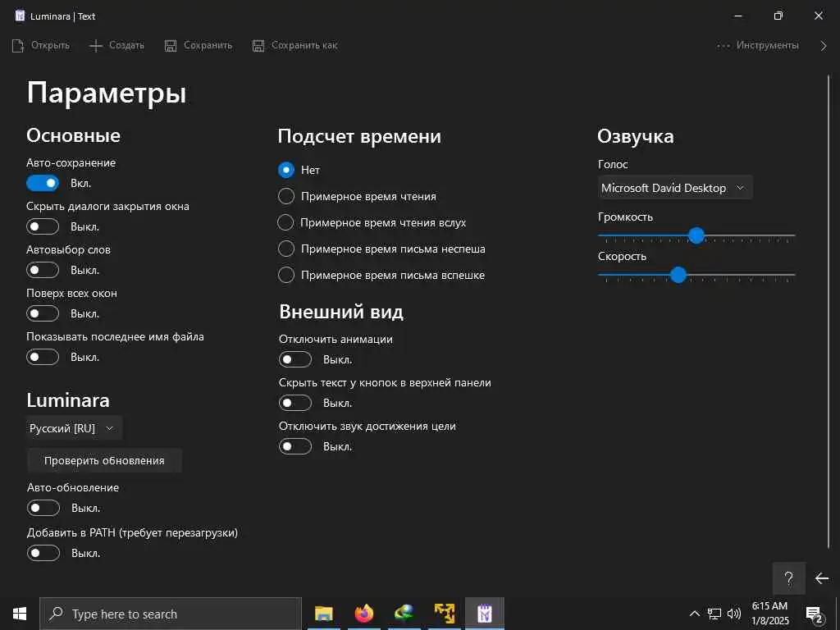Click the Скорость slider handle
840x630 pixels.
coord(678,275)
